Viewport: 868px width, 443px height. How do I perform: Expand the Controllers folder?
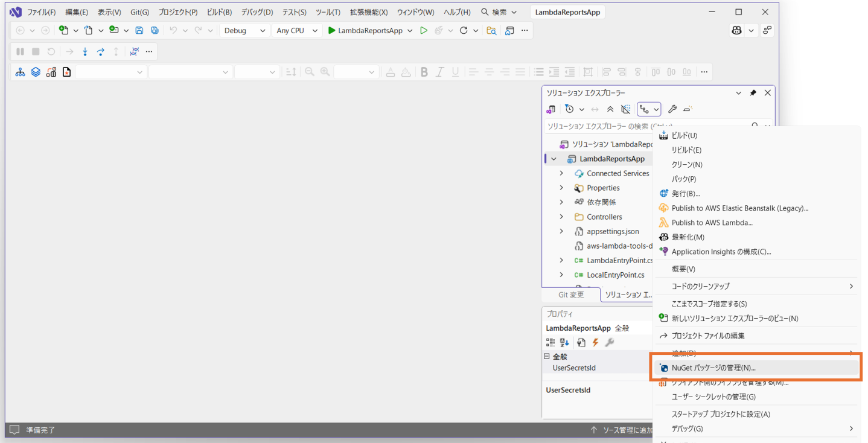click(x=561, y=217)
